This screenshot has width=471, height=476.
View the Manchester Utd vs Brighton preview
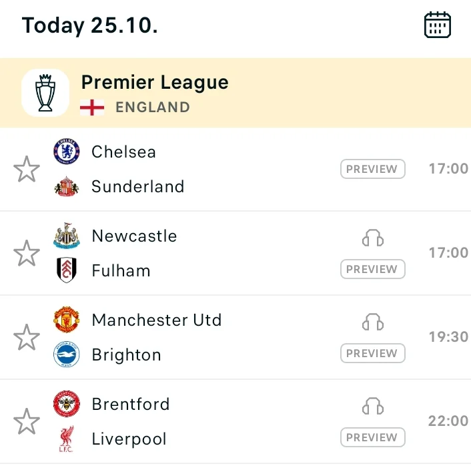coord(373,354)
